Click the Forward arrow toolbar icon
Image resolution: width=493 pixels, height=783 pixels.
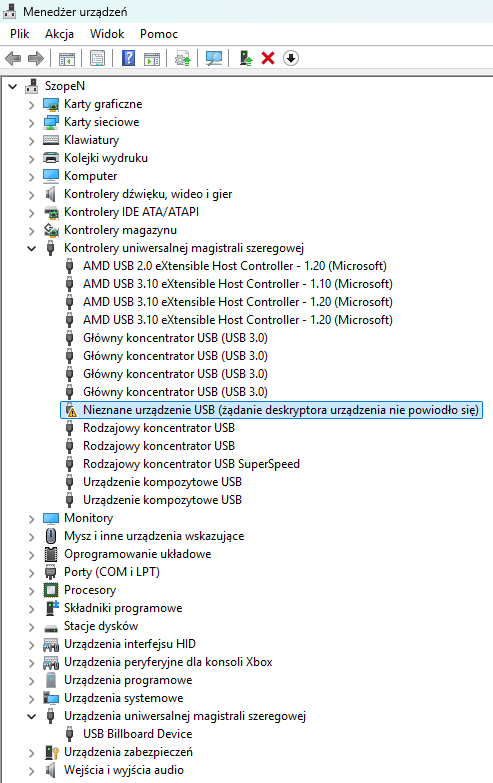(x=35, y=58)
